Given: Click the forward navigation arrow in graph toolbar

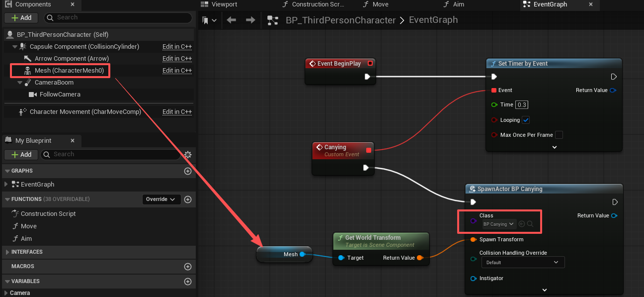Looking at the screenshot, I should (250, 20).
